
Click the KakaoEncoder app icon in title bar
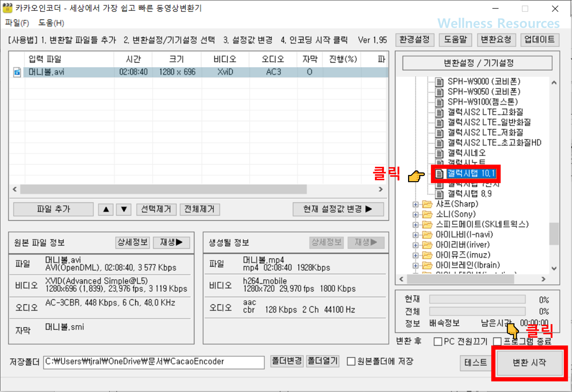click(x=7, y=8)
